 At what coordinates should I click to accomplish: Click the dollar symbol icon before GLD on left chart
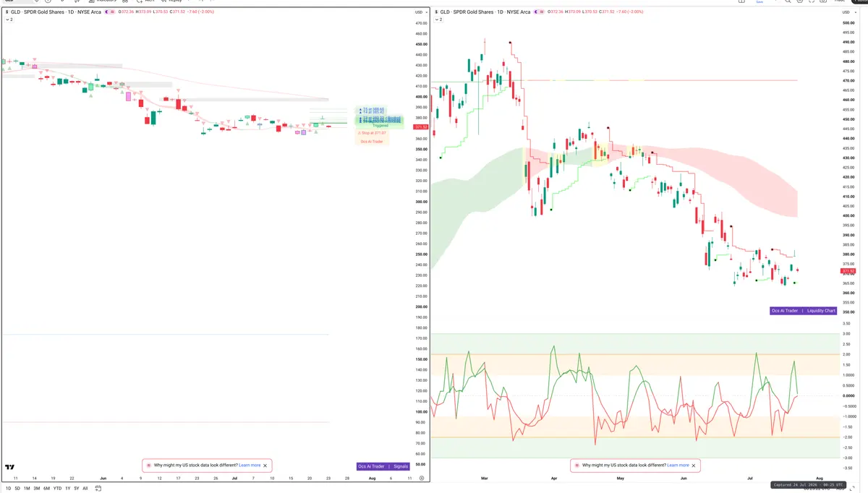[7, 12]
